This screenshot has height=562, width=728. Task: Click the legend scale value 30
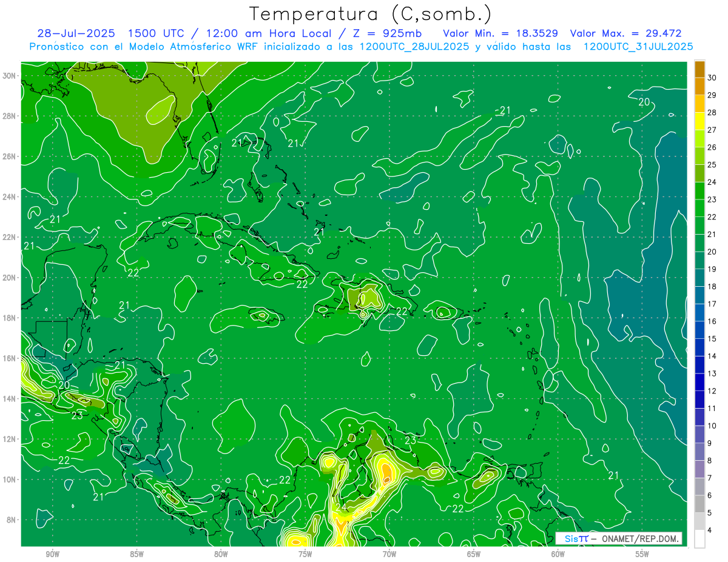coord(712,78)
